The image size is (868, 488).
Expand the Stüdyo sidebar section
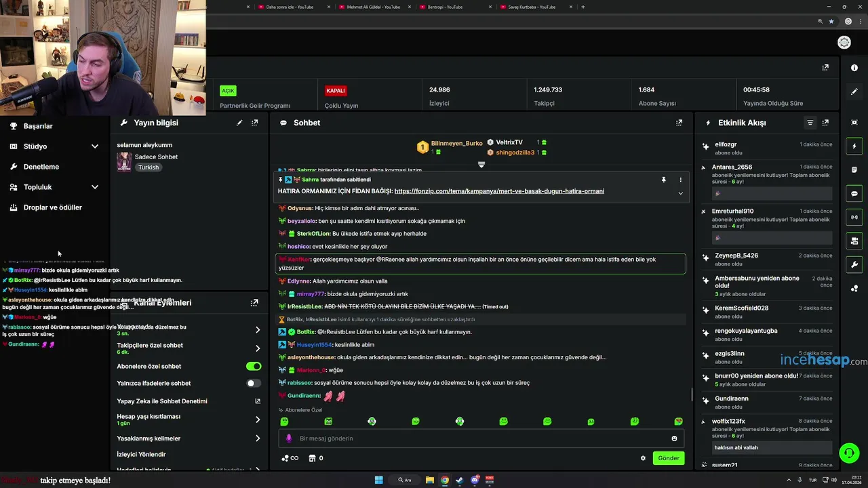coord(95,146)
